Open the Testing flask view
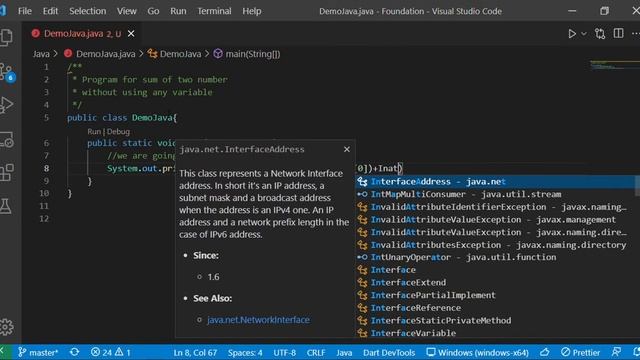 point(6,206)
